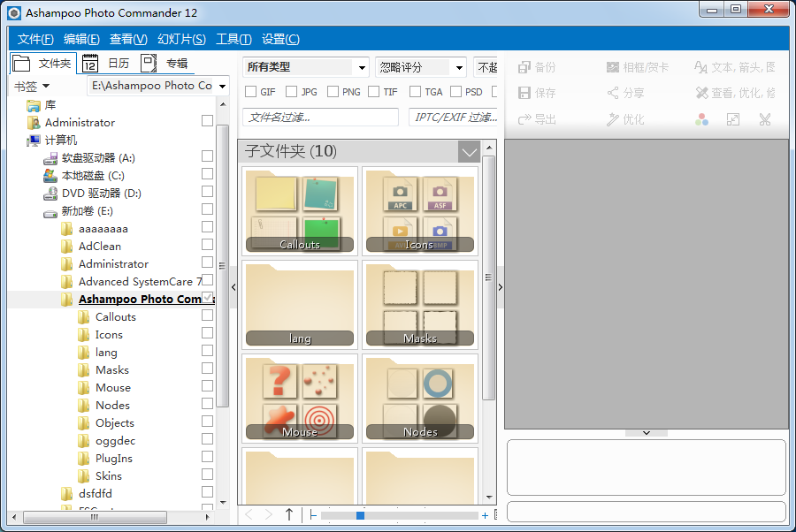Click the plus icon to enlarge thumbnails
The image size is (796, 532).
coord(485,515)
